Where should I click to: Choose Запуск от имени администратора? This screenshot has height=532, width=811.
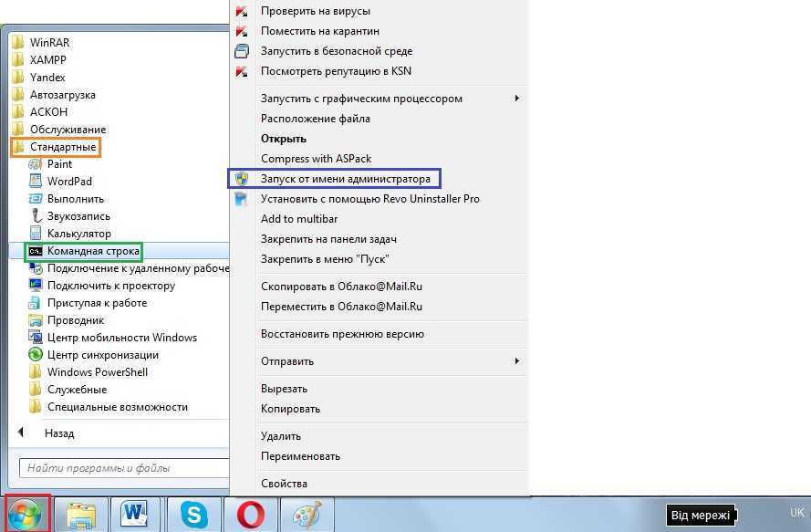point(345,179)
